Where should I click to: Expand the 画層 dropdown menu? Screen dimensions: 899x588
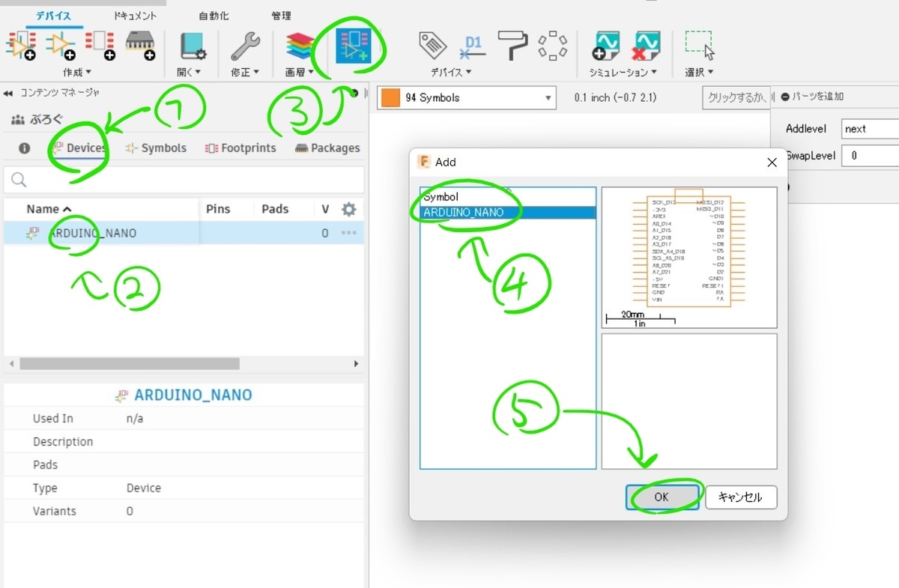coord(300,72)
